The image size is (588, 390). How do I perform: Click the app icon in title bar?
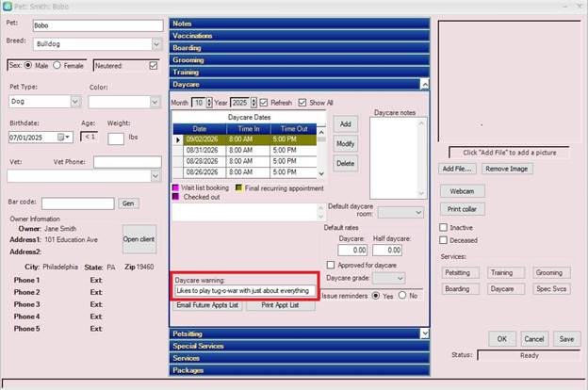8,7
